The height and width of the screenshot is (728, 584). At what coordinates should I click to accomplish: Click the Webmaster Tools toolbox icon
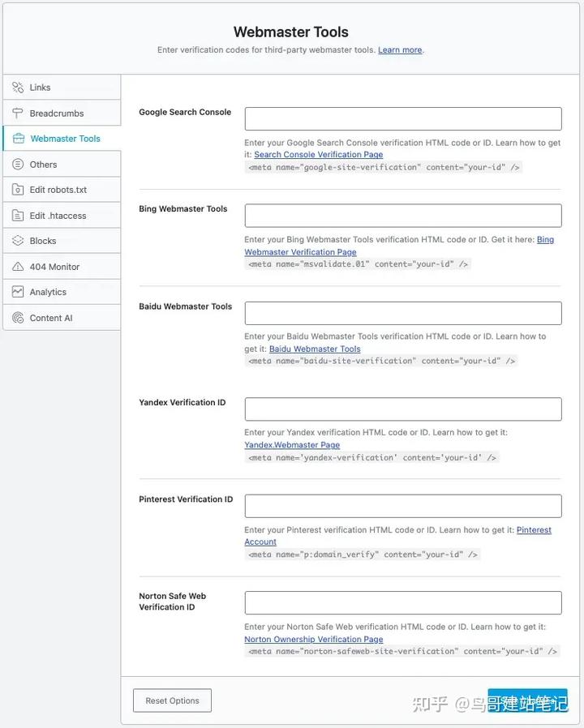point(19,139)
